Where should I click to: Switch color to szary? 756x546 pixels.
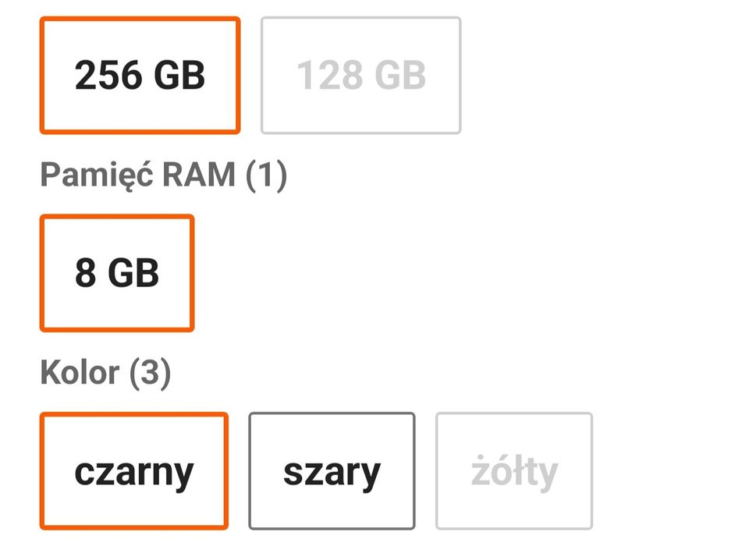click(x=332, y=471)
